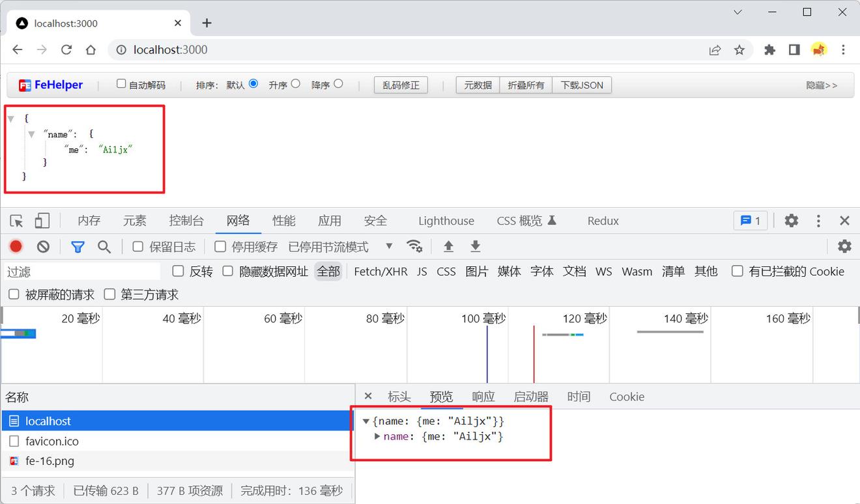Open DevTools settings gear icon
860x504 pixels.
[791, 221]
